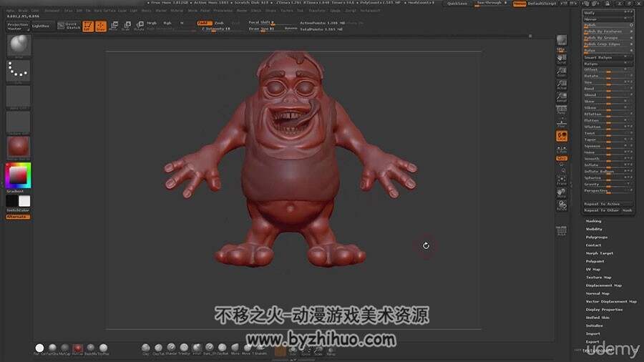
Task: Click the Alternate button
Action: (18, 217)
